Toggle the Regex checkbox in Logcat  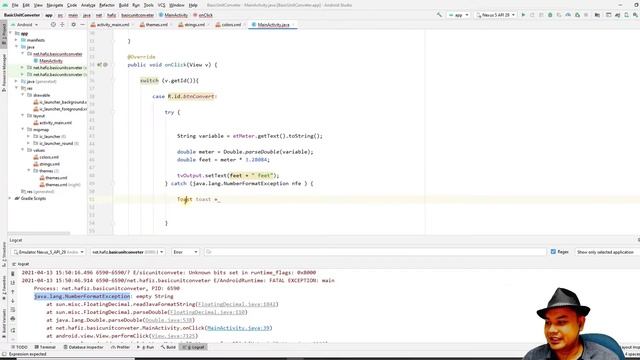tap(553, 252)
